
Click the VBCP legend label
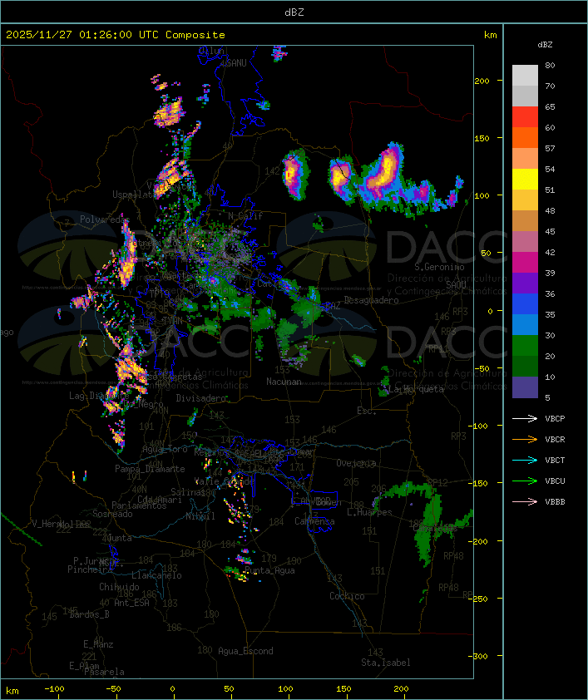(555, 419)
